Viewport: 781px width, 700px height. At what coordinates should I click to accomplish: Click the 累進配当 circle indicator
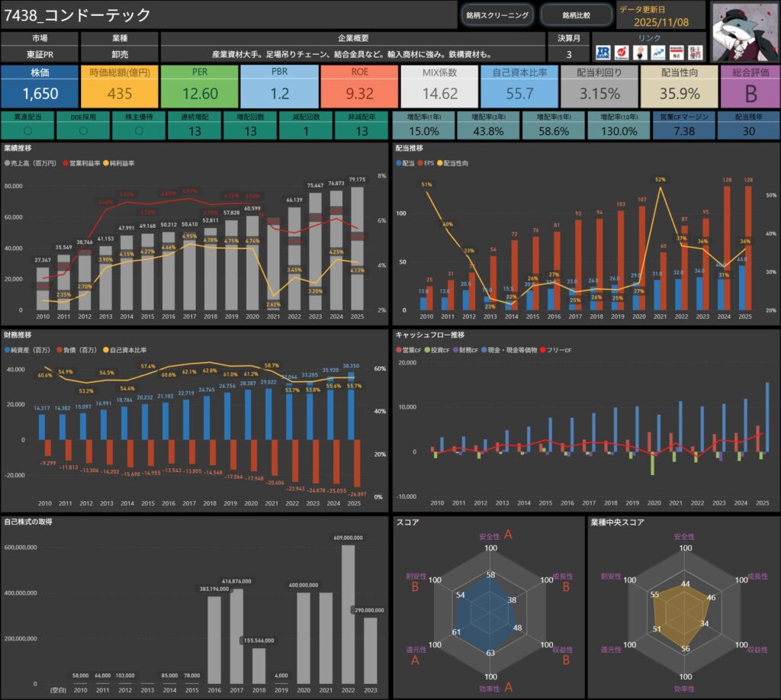27,130
